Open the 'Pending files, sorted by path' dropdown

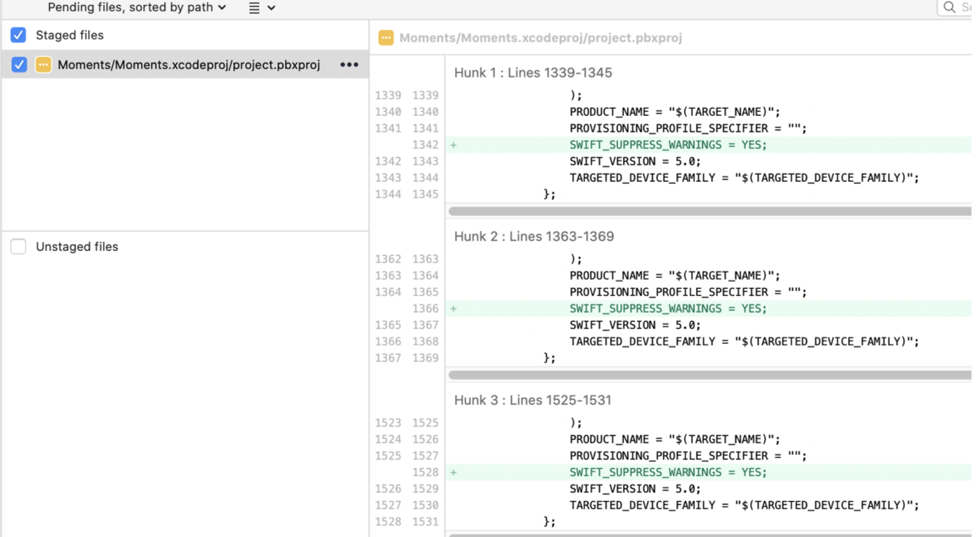tap(137, 8)
